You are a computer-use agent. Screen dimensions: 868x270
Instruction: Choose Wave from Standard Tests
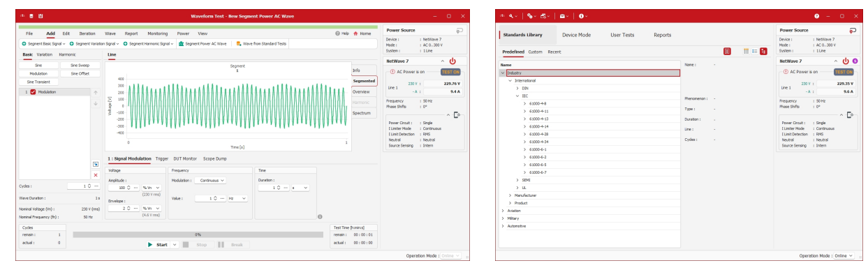click(263, 43)
